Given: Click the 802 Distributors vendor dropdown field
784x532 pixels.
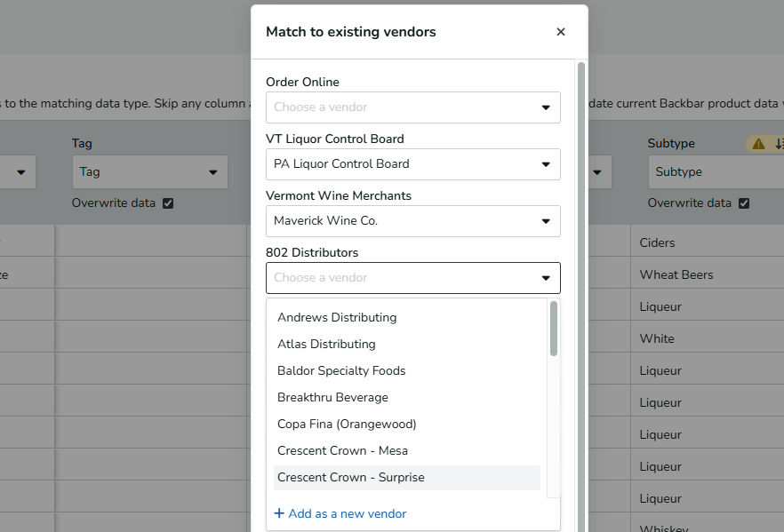Looking at the screenshot, I should [x=413, y=278].
